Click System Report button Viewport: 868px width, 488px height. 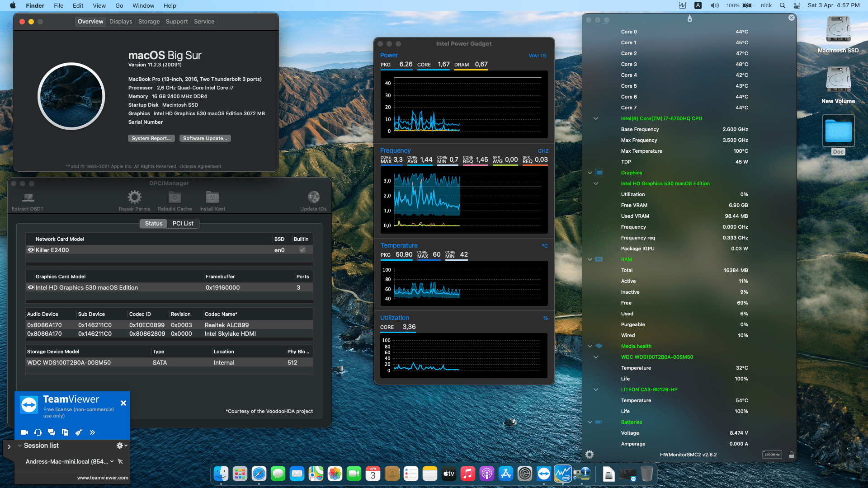coord(151,138)
